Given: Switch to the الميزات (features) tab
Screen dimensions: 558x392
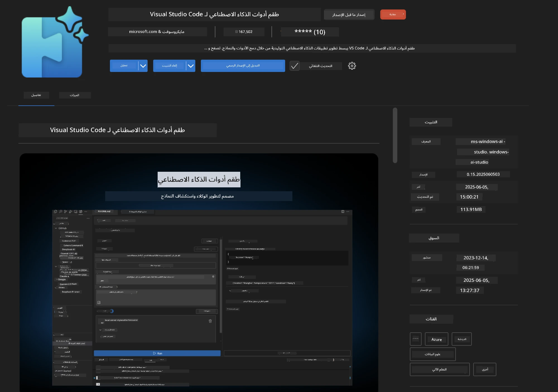Looking at the screenshot, I should coord(75,95).
